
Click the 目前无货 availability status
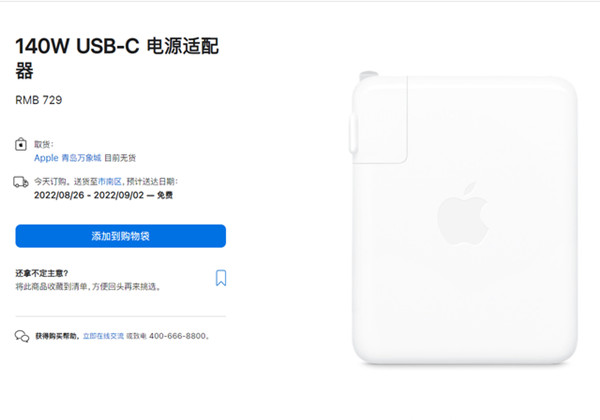coord(120,158)
